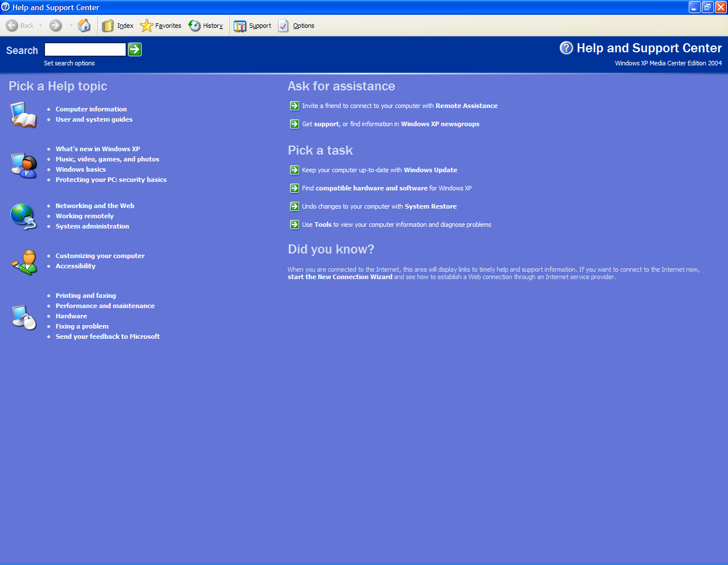This screenshot has width=728, height=565.
Task: Click the green arrow beside Tools task
Action: 295,225
